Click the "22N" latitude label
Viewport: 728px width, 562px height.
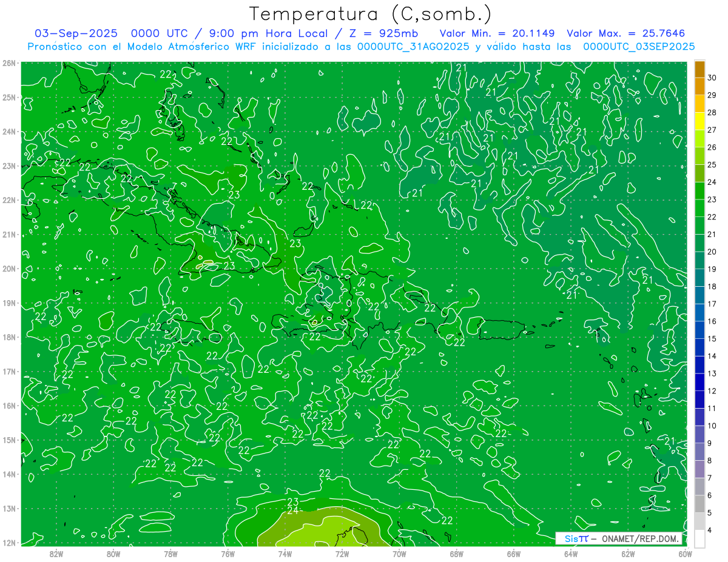click(9, 200)
